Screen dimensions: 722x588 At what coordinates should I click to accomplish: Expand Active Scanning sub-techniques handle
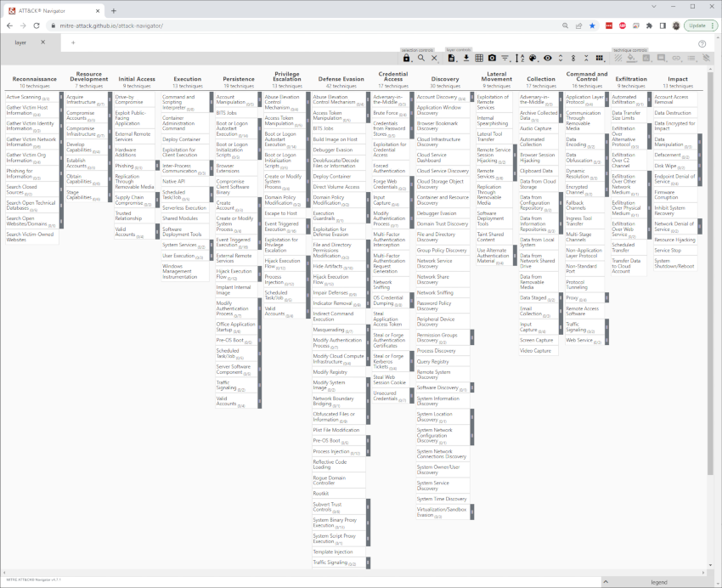[61, 97]
